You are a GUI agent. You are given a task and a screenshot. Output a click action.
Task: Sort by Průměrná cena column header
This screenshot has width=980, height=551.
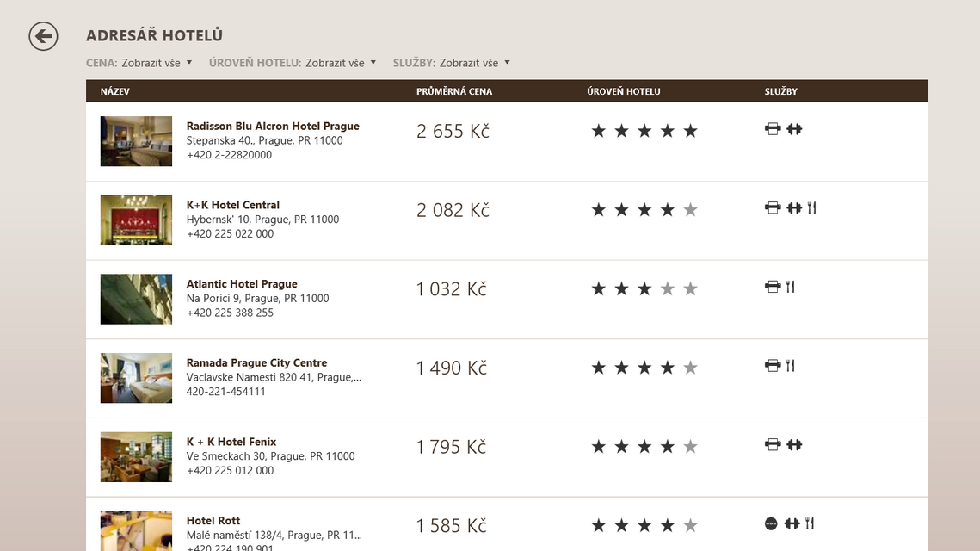click(x=454, y=91)
